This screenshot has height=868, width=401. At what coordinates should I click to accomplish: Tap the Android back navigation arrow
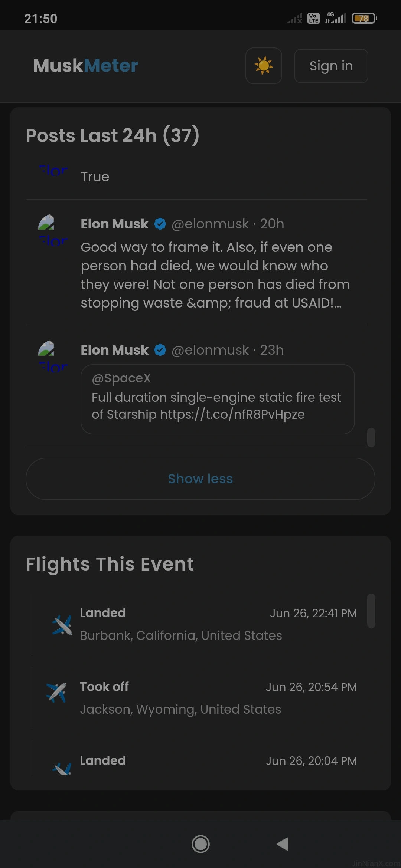(283, 844)
